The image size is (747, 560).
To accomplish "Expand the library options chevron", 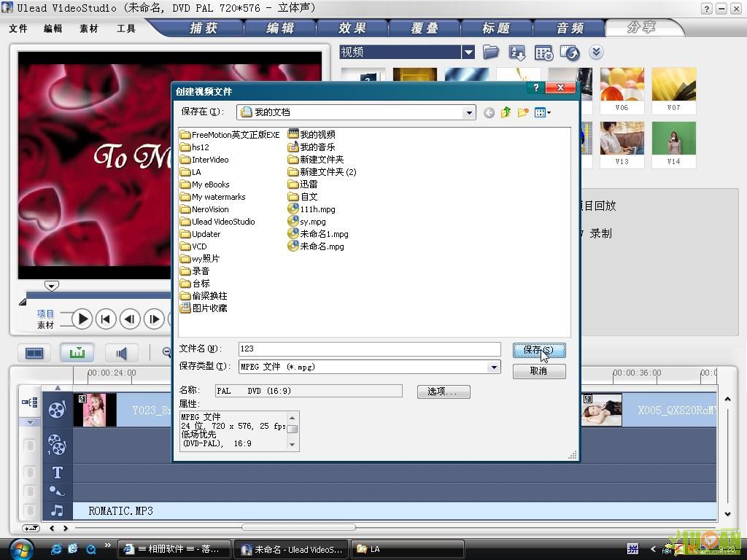I will 596,52.
